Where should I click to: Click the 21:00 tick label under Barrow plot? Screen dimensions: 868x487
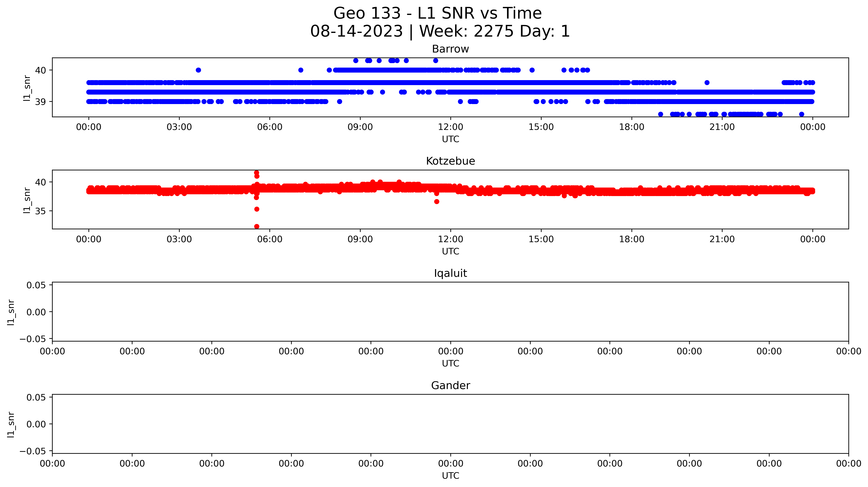tap(722, 127)
